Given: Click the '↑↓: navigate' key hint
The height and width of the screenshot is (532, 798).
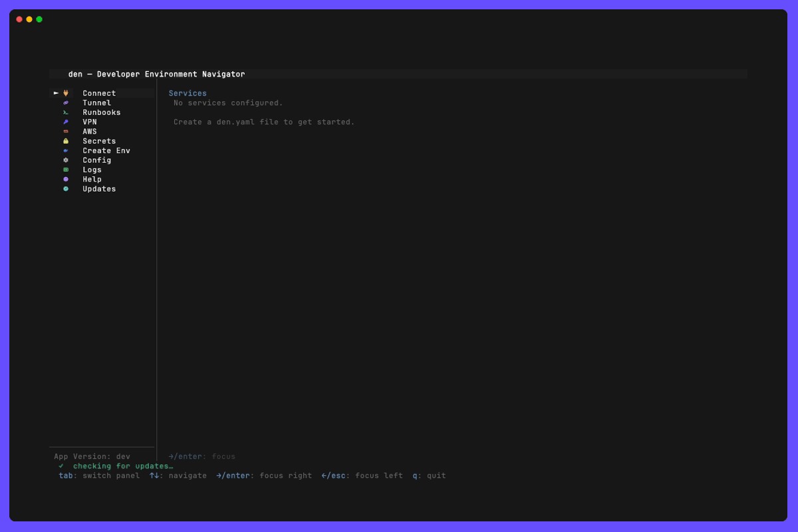Looking at the screenshot, I should (x=178, y=476).
